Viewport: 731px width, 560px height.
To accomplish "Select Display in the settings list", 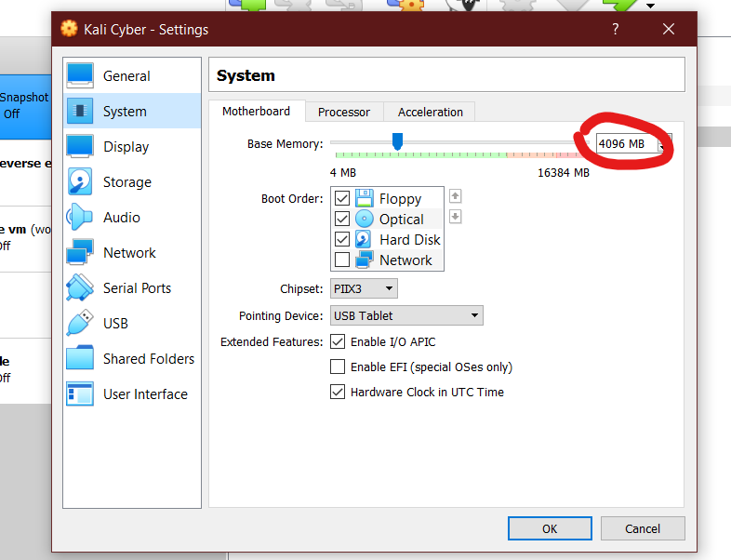I will [x=132, y=146].
